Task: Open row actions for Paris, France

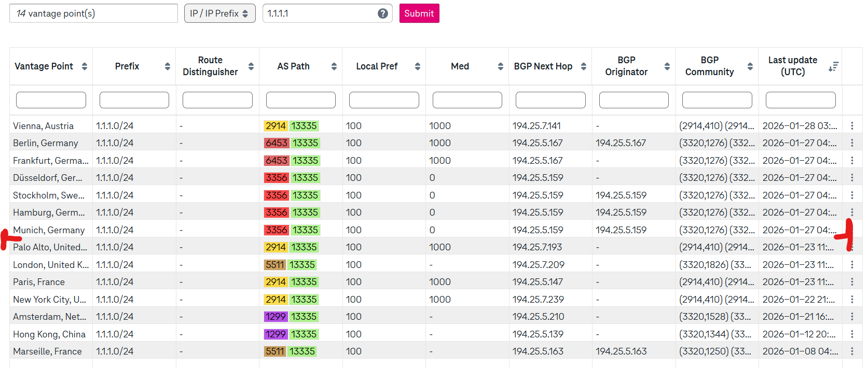Action: (852, 282)
